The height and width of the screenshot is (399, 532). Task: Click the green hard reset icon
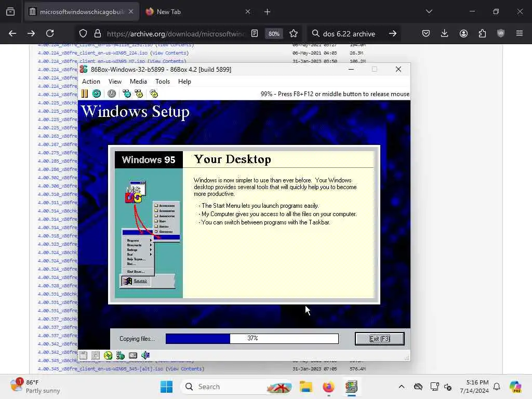(97, 94)
